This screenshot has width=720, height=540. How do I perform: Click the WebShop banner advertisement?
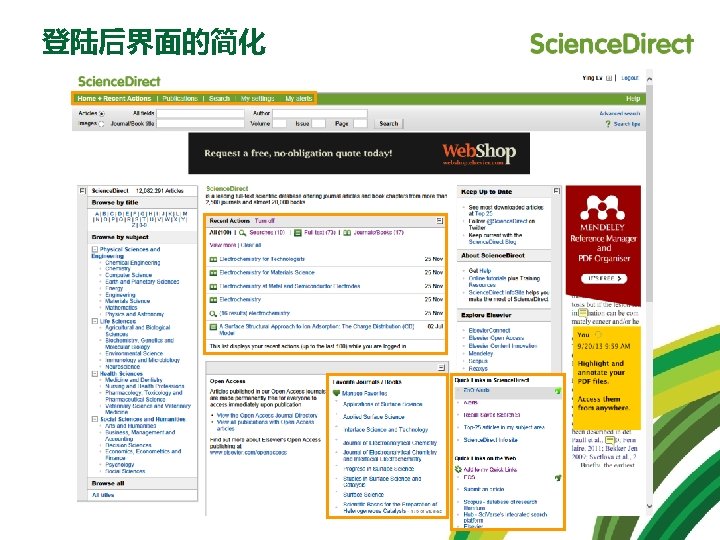(359, 153)
